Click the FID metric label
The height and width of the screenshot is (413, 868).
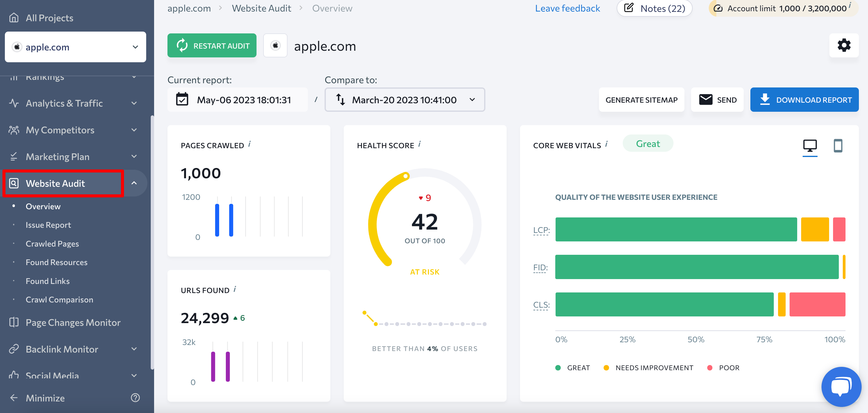[x=540, y=267]
